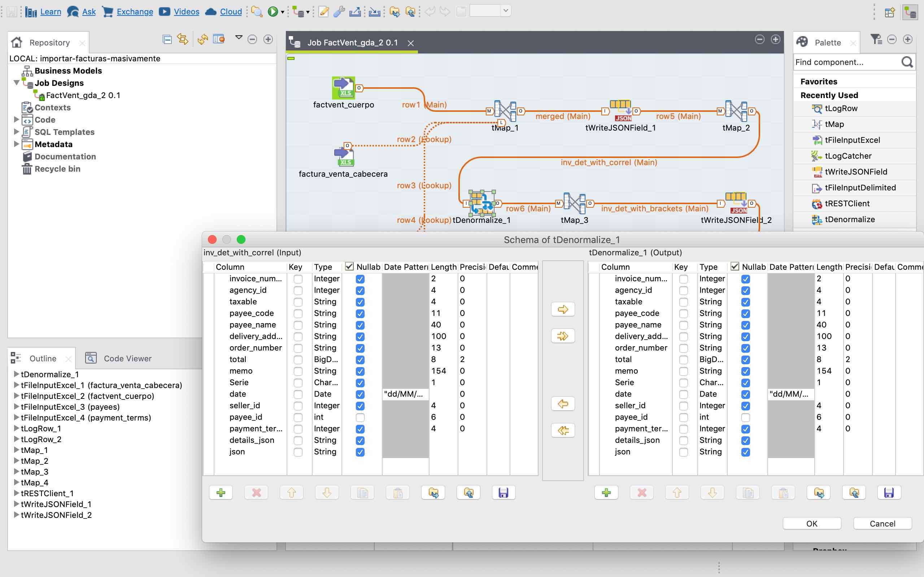The height and width of the screenshot is (577, 924).
Task: Collapse the Job Designs tree node
Action: click(x=16, y=83)
